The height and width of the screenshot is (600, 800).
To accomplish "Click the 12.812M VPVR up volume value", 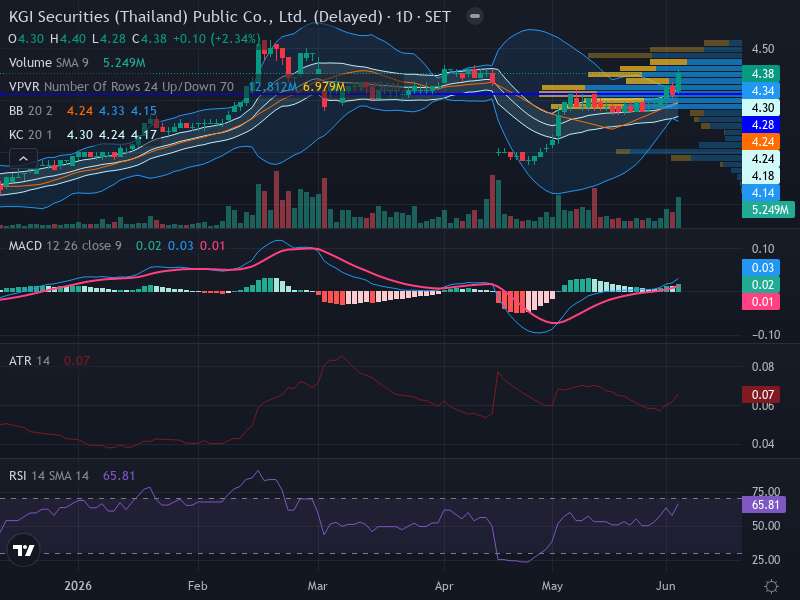I will coord(272,87).
